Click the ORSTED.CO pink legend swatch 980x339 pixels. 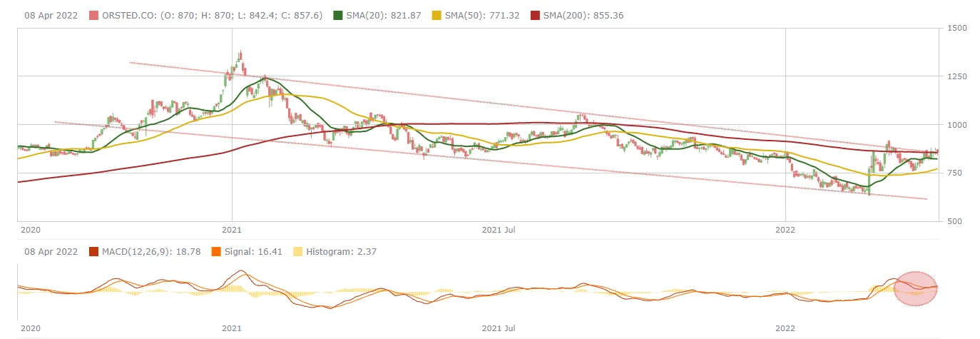(x=94, y=15)
